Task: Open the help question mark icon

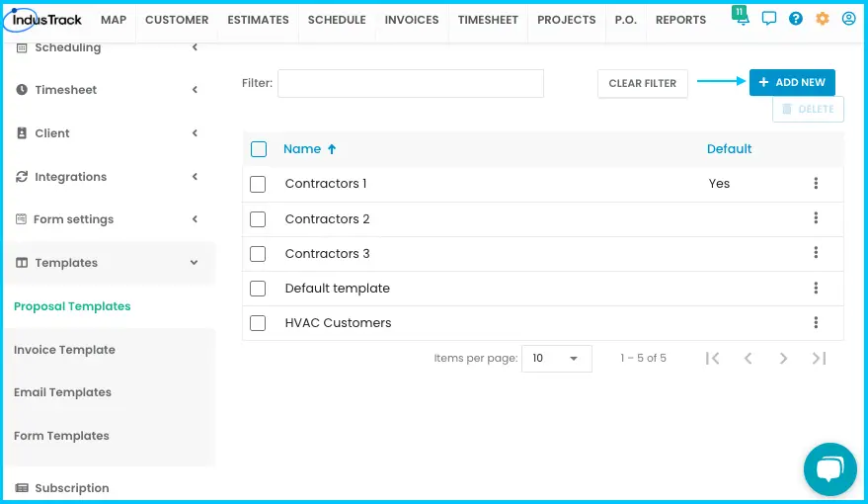Action: (796, 19)
